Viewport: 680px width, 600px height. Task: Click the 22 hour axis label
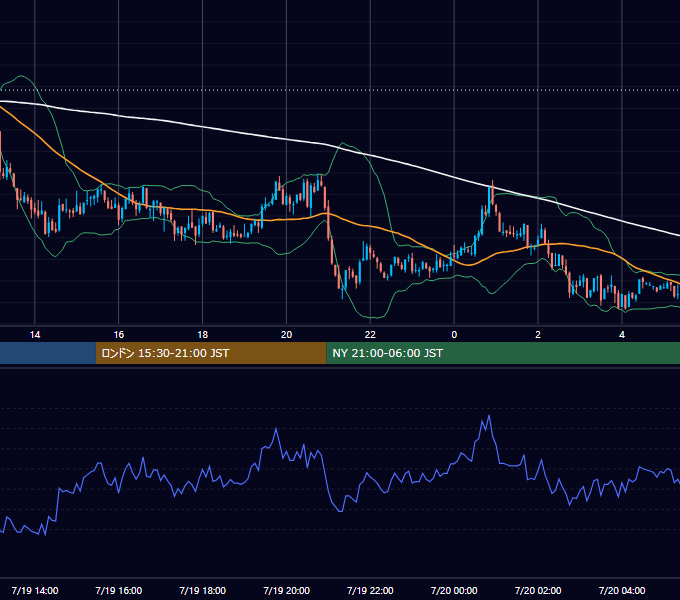pos(370,335)
